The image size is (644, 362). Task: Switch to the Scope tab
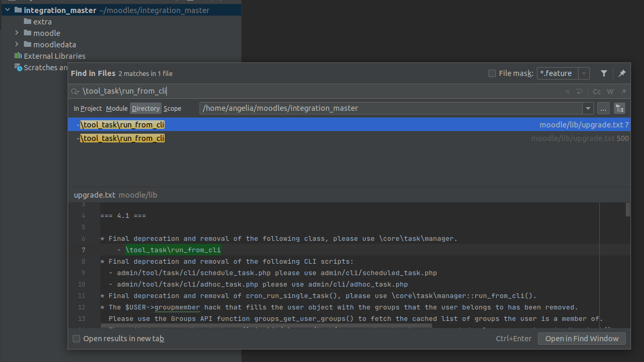coord(173,108)
